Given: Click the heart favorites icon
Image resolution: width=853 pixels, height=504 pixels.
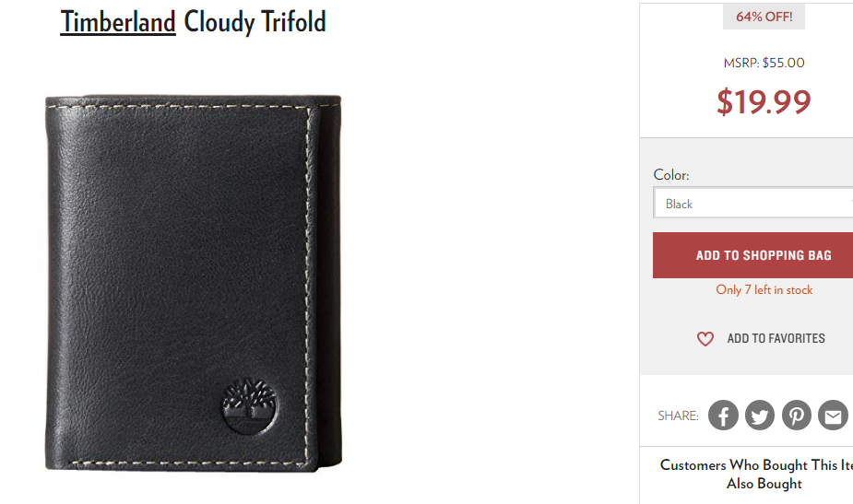Looking at the screenshot, I should (705, 339).
